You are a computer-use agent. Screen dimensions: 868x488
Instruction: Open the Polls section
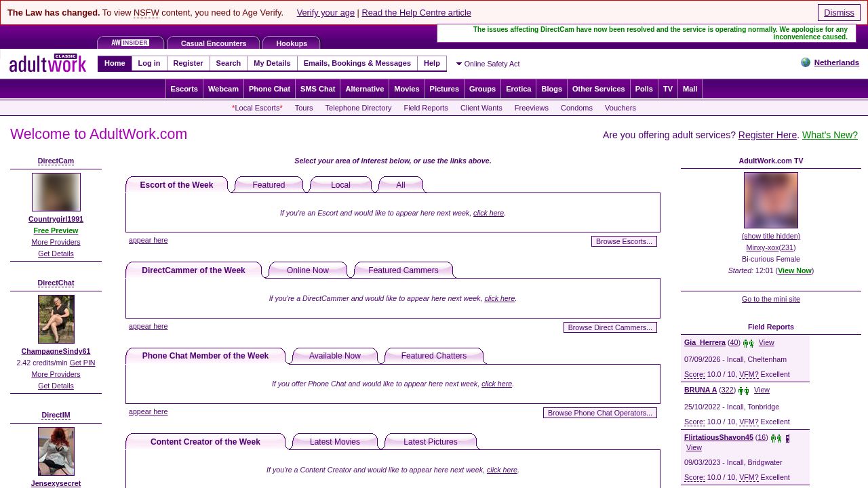pos(644,89)
